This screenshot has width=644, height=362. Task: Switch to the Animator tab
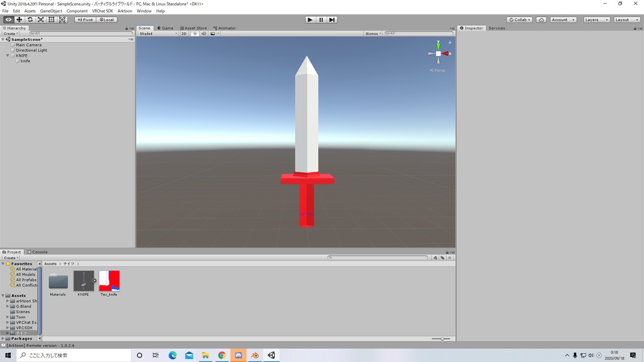(x=225, y=28)
